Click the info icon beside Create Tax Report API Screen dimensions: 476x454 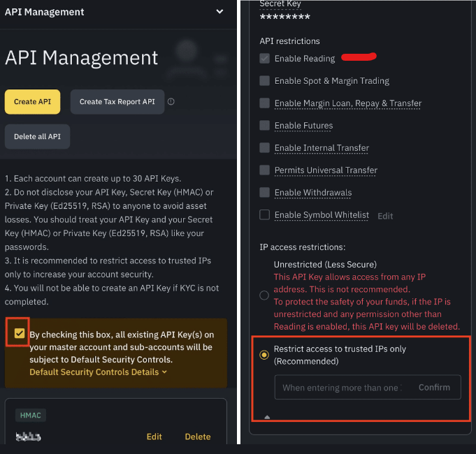point(171,101)
